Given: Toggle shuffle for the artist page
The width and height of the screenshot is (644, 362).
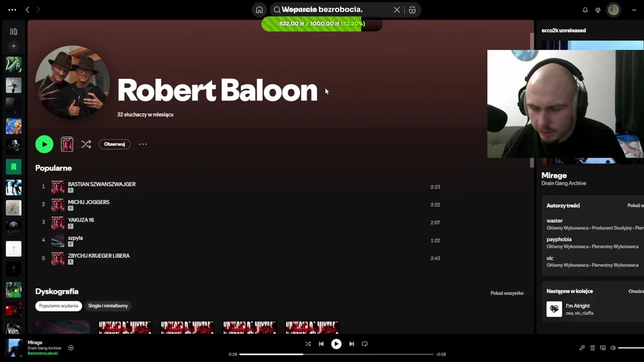Looking at the screenshot, I should coord(86,144).
